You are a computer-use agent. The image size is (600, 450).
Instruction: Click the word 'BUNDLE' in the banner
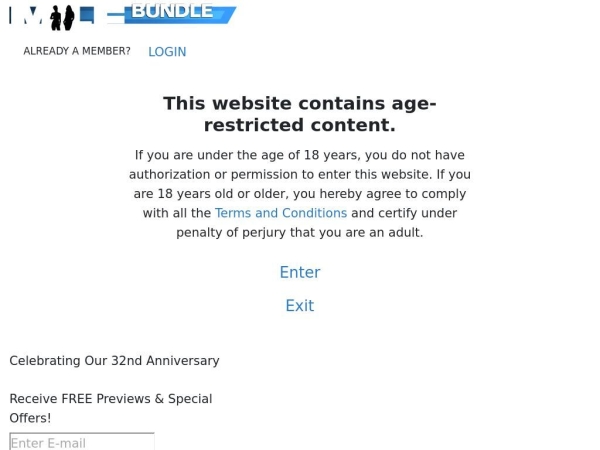click(x=172, y=11)
